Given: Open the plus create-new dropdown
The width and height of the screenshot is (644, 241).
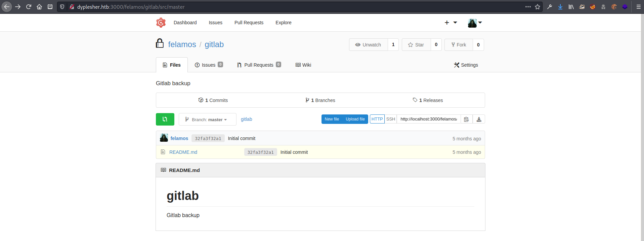Looking at the screenshot, I should [450, 23].
